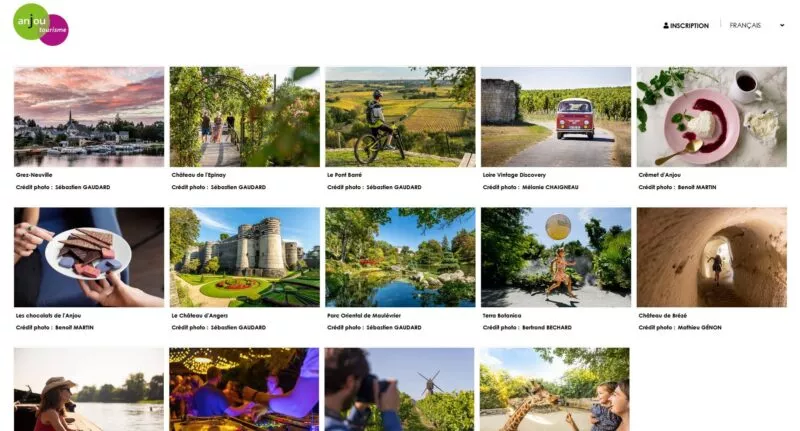
Task: Click the woman in hat river photo
Action: [x=89, y=390]
